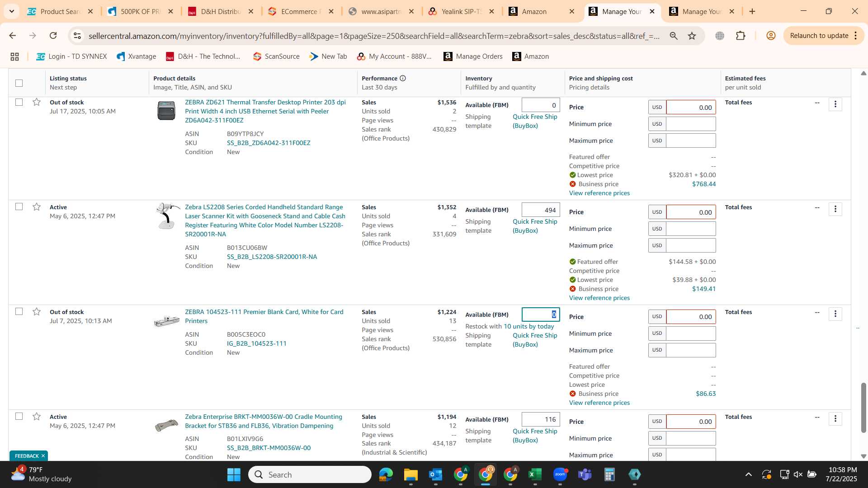Screen dimensions: 868x488
Task: Open Microsoft Teams from taskbar
Action: tap(585, 474)
